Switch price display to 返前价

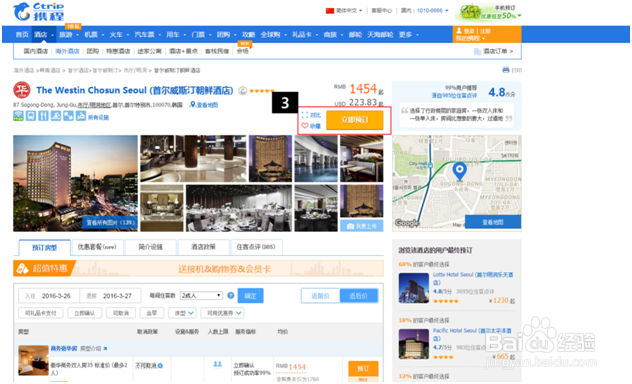[x=320, y=296]
